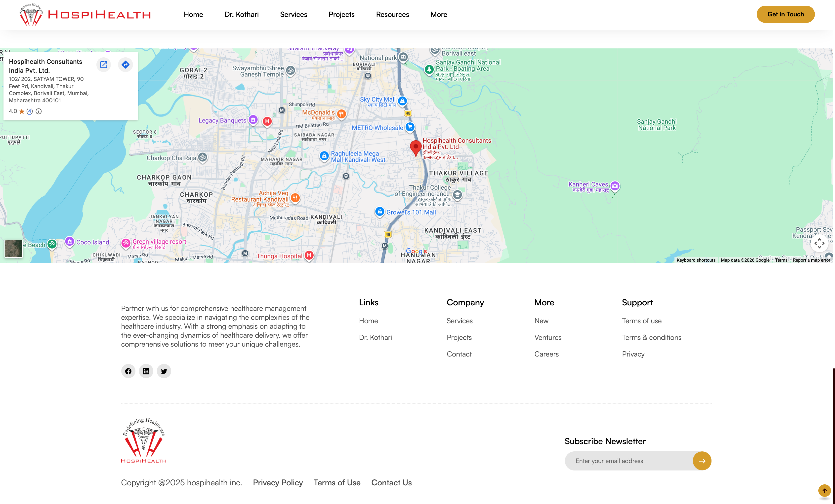Image resolution: width=835 pixels, height=504 pixels.
Task: Open footer Services link under Company
Action: [x=459, y=321]
